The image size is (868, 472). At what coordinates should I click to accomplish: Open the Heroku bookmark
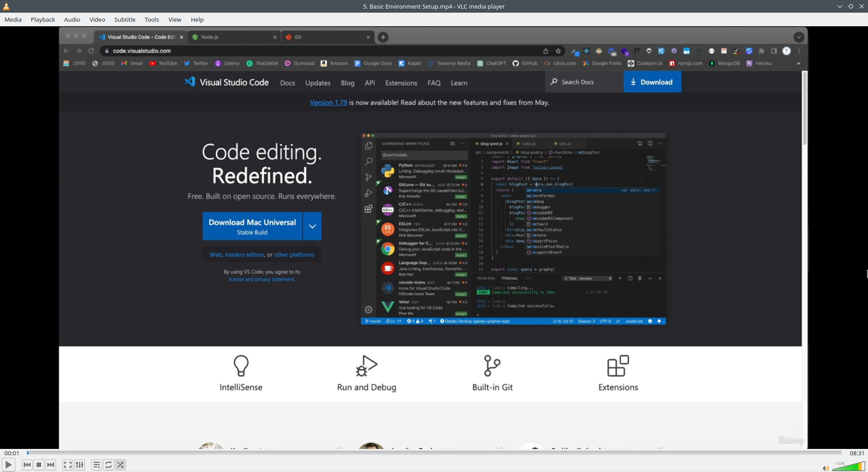click(759, 63)
